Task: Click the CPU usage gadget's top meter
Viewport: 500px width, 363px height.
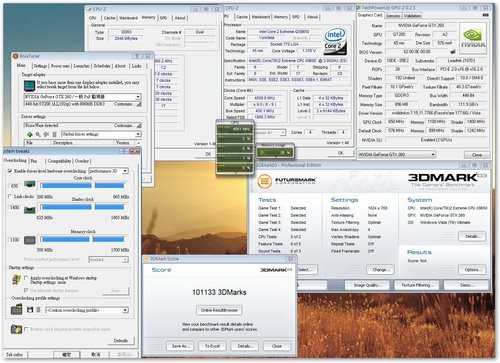Action: [234, 129]
